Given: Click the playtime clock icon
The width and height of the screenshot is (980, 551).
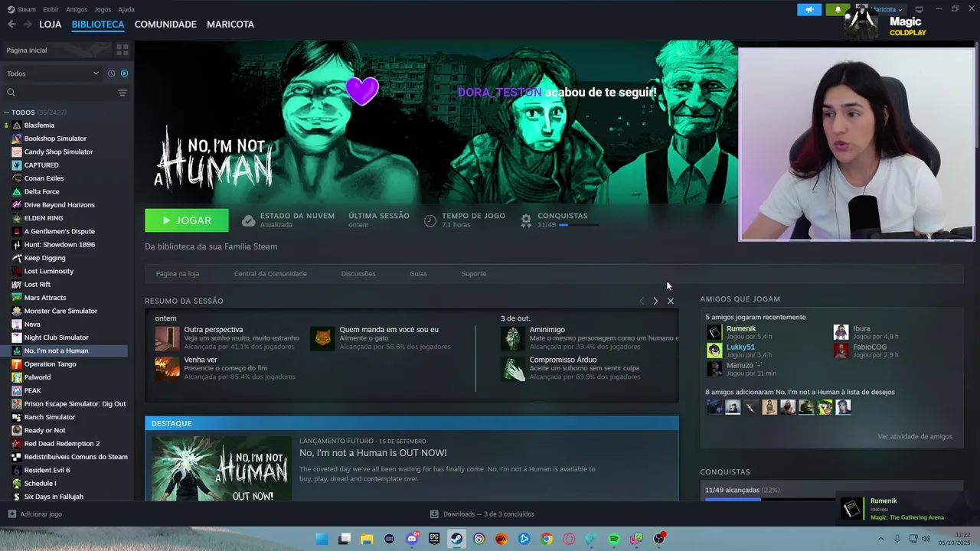Looking at the screenshot, I should (430, 220).
